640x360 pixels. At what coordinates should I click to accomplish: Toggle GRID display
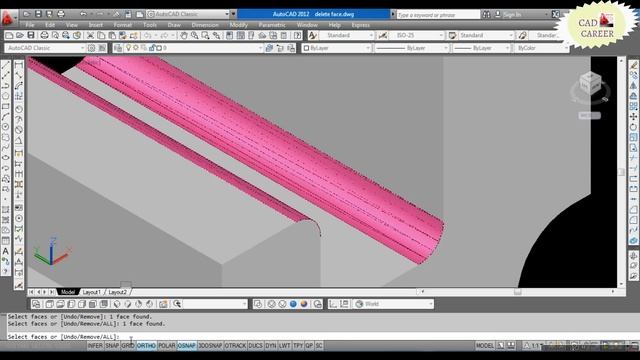point(128,346)
